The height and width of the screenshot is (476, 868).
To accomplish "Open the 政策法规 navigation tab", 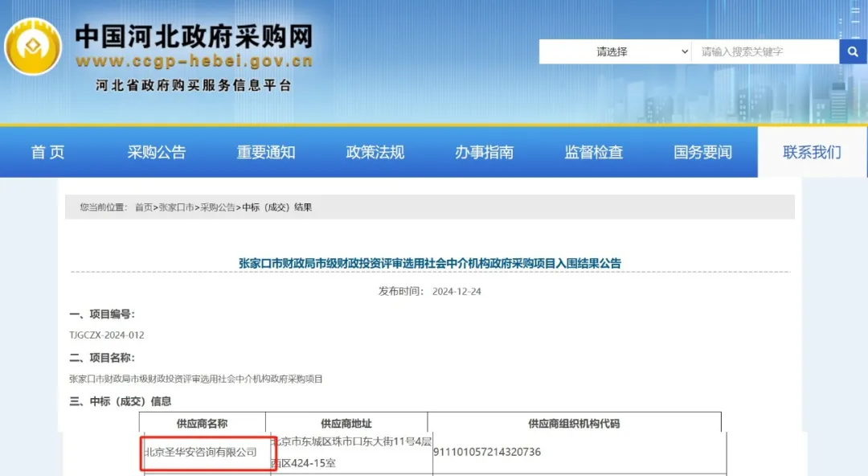I will click(x=375, y=153).
